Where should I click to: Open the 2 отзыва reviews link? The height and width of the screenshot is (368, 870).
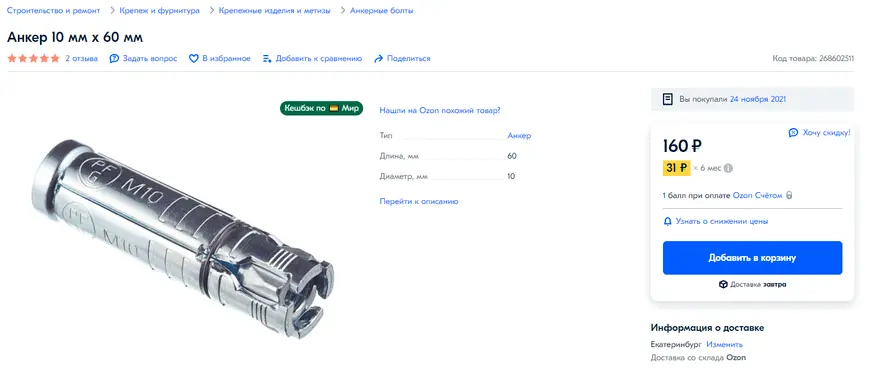pyautogui.click(x=82, y=58)
